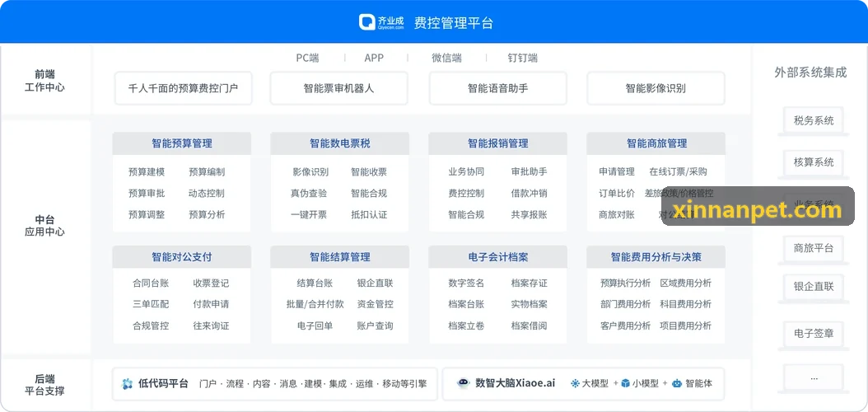The width and height of the screenshot is (868, 412).
Task: Click the 借款冲销 item
Action: point(530,194)
